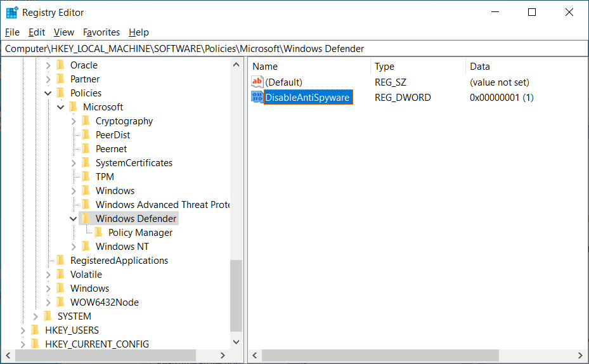The width and height of the screenshot is (589, 364).
Task: Select the Windows Advanced Threat Protection key
Action: click(x=162, y=205)
